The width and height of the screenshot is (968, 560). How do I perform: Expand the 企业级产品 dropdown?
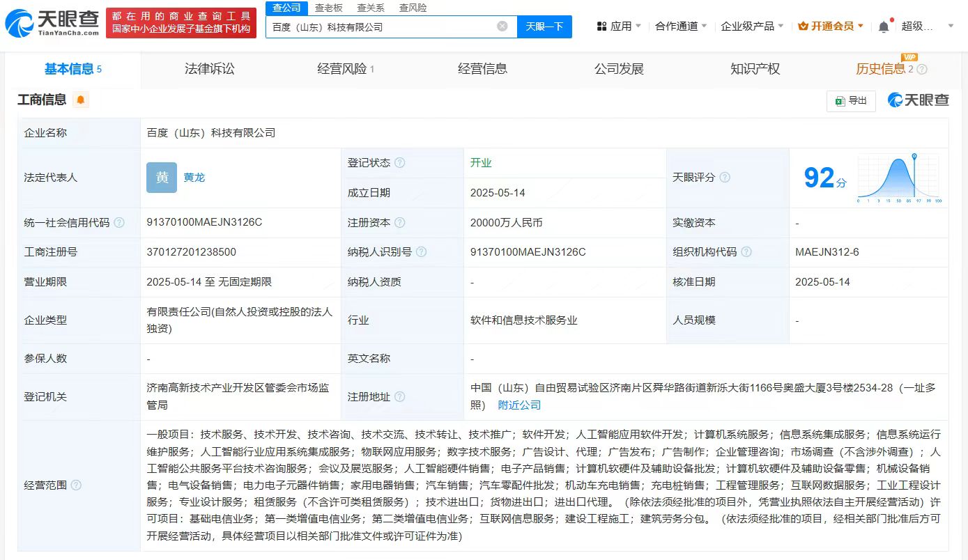click(x=752, y=26)
